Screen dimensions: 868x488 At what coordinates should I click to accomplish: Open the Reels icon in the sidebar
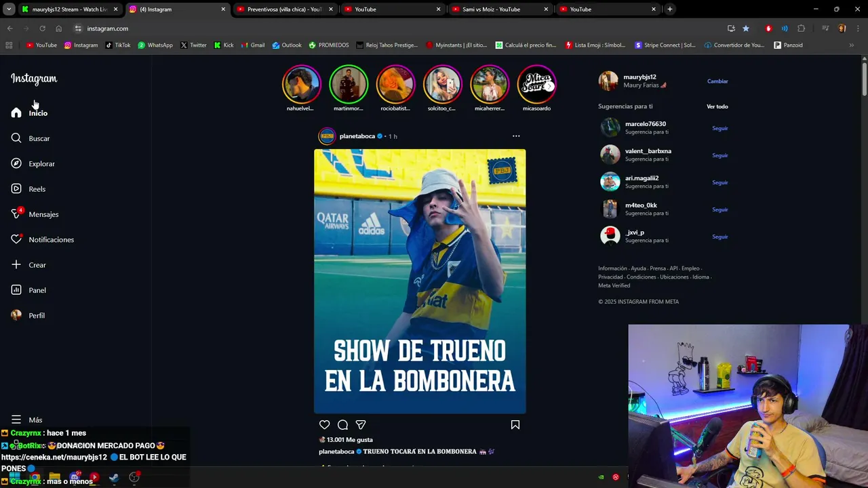tap(16, 188)
